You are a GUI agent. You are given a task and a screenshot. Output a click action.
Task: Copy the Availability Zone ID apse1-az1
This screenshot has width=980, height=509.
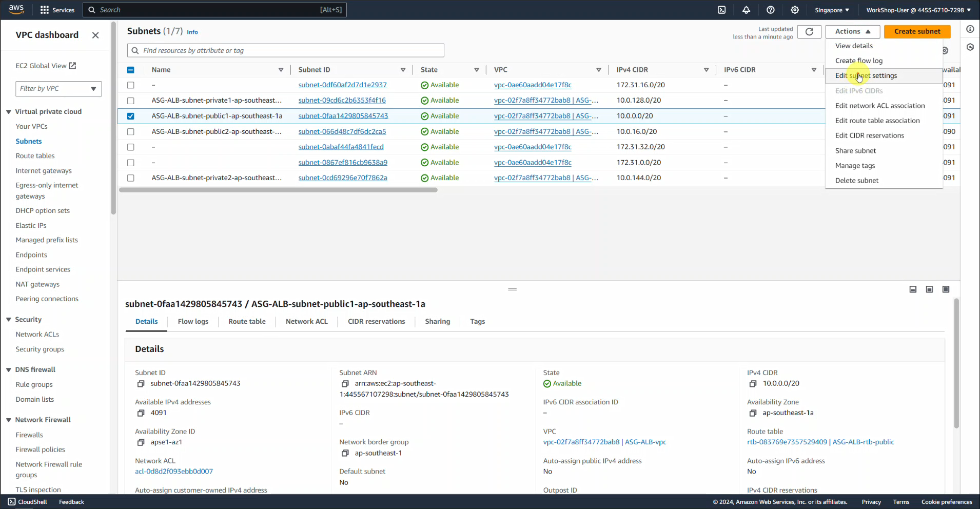[x=141, y=442]
